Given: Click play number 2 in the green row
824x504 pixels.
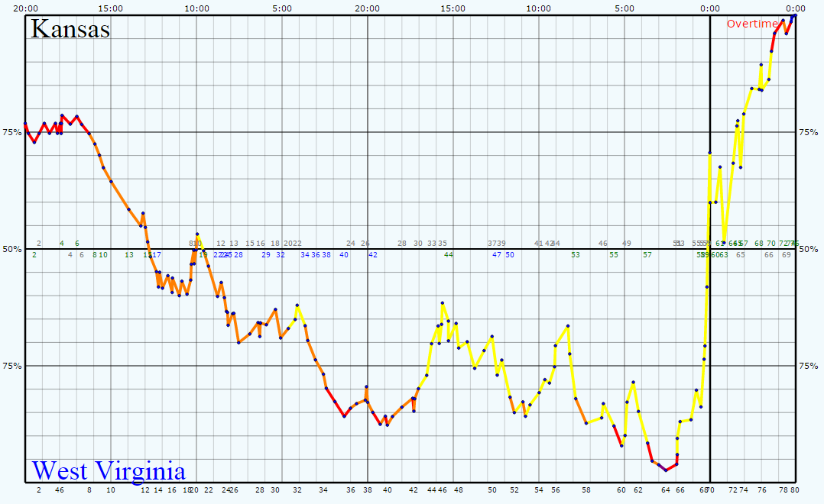Looking at the screenshot, I should 34,253.
